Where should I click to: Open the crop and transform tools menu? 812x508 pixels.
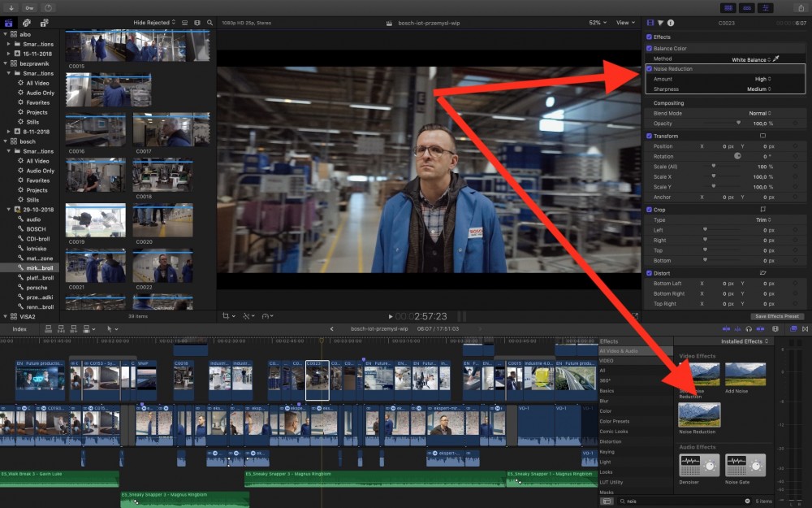228,316
